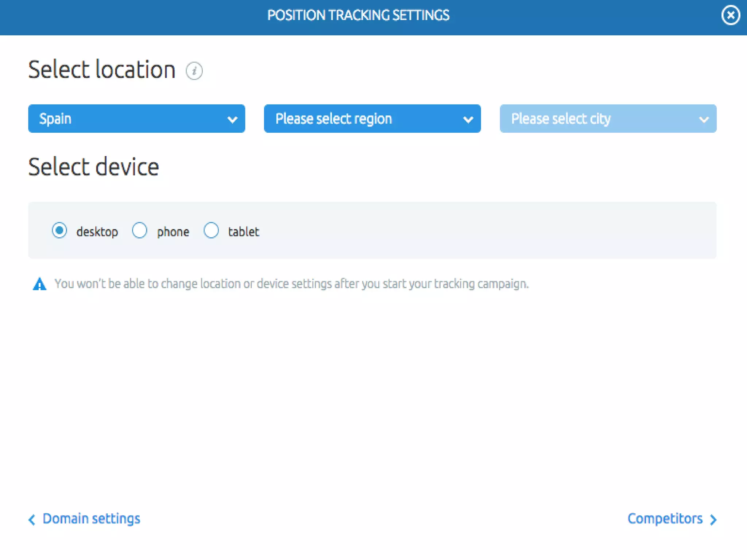
Task: Click the arrow on the city dropdown
Action: pos(704,119)
